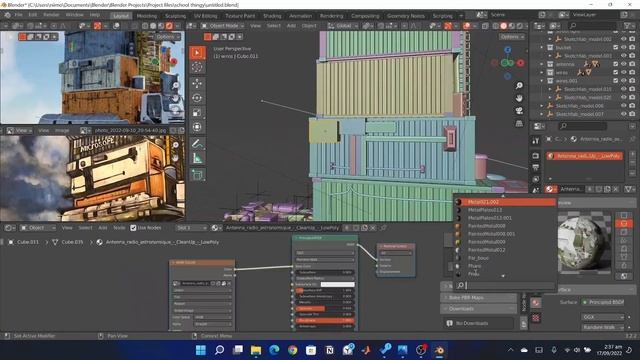
Task: Hide Sketchfab_model.006 with its eye icon
Action: (624, 106)
